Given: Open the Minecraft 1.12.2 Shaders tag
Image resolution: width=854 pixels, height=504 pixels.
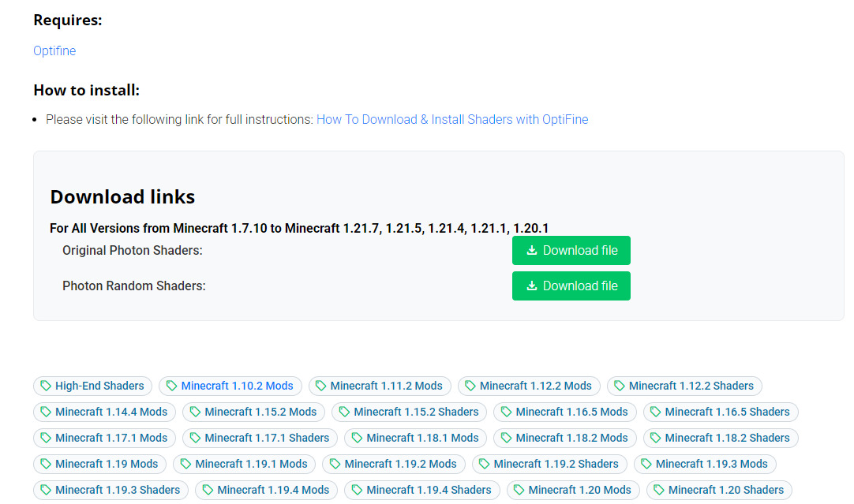Looking at the screenshot, I should point(684,386).
